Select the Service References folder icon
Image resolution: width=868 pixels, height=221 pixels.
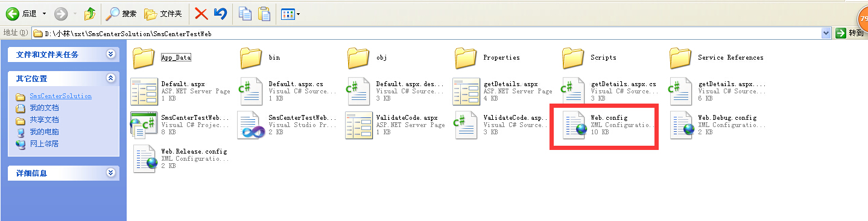[680, 58]
